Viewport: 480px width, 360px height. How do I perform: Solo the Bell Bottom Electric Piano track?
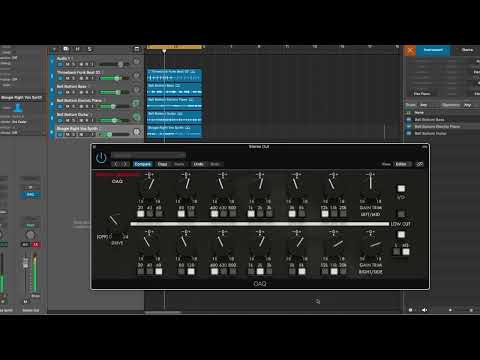[74, 106]
